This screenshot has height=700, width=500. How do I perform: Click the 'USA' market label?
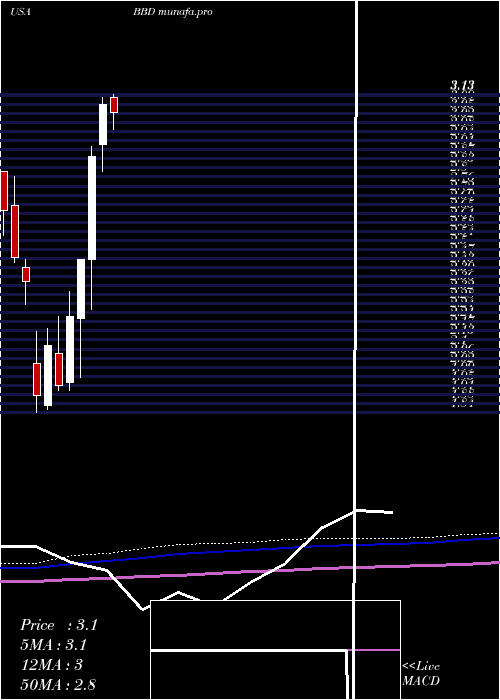pos(20,12)
